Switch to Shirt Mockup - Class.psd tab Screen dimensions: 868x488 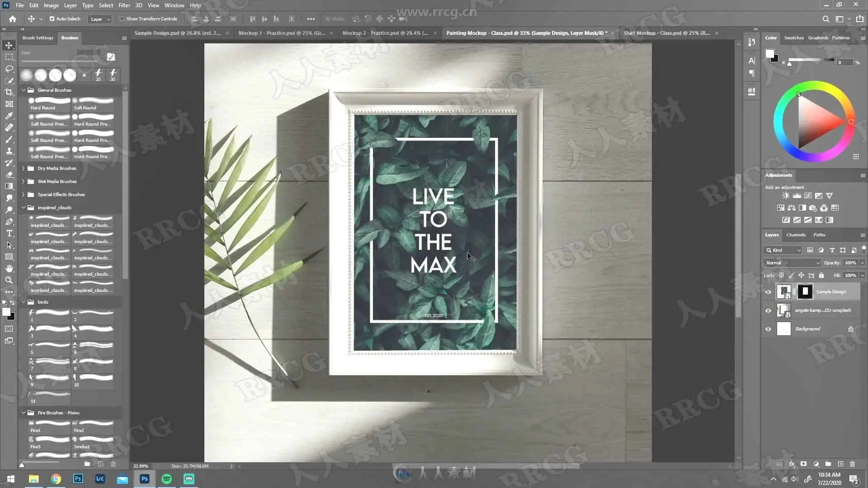click(x=666, y=33)
